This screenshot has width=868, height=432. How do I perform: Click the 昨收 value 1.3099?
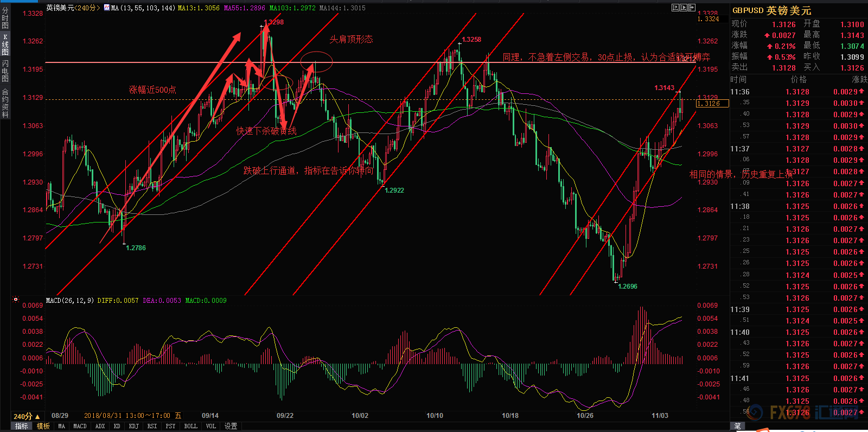coord(852,57)
